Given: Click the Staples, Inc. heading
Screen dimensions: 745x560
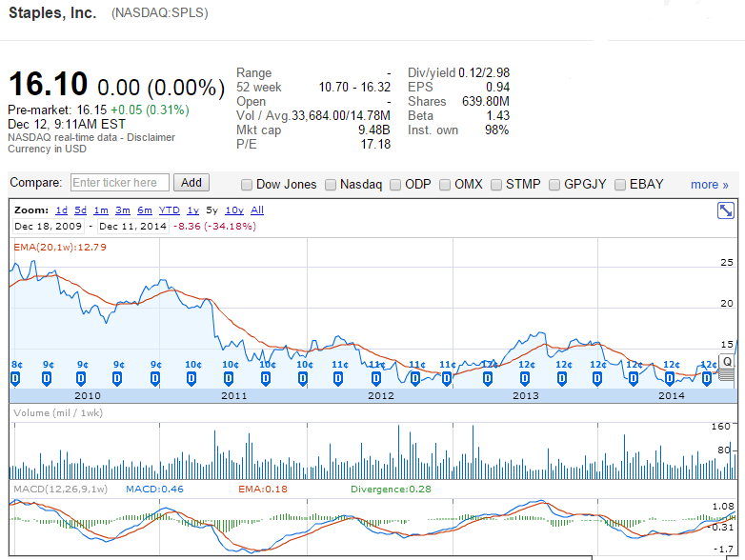Looking at the screenshot, I should click(x=52, y=12).
